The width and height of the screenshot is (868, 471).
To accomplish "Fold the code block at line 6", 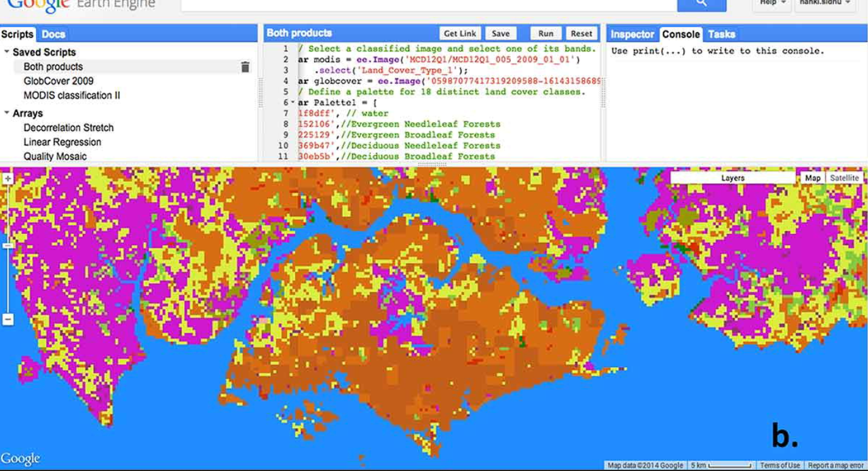I will [293, 103].
